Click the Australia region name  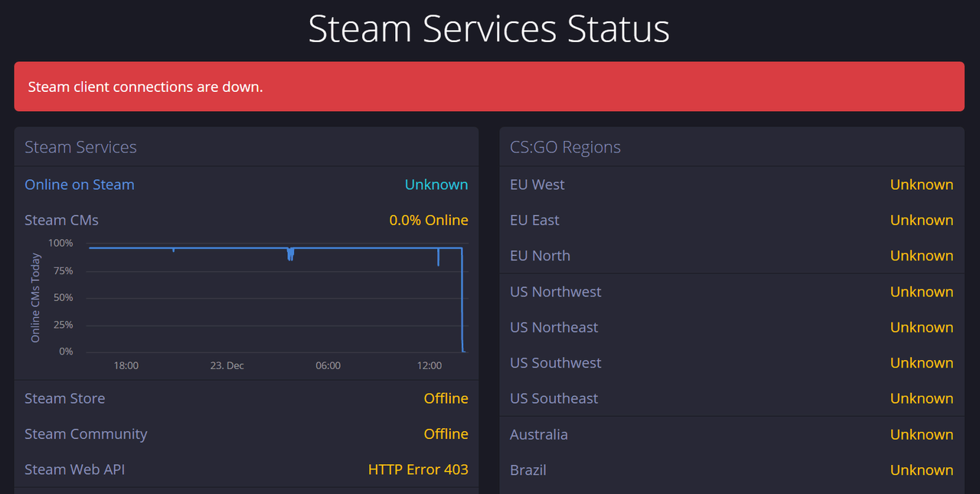coord(539,434)
